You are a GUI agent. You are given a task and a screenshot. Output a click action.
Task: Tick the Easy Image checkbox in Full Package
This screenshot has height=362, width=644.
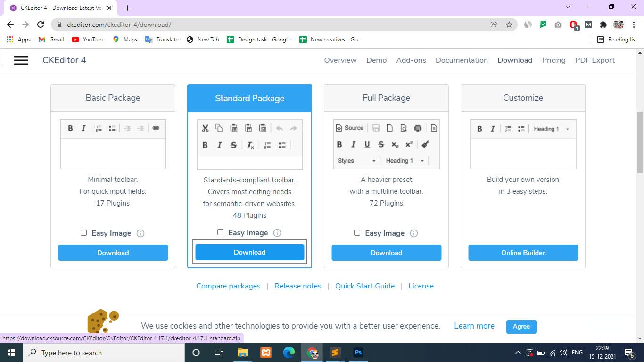tap(357, 232)
